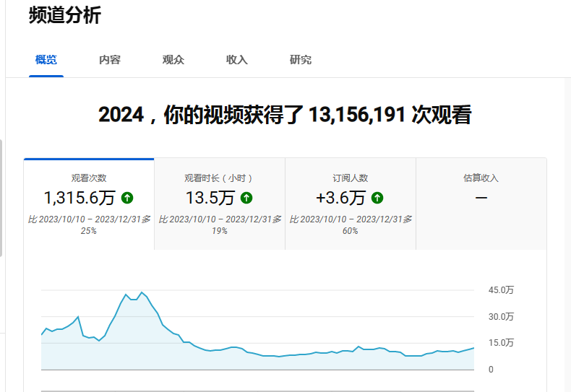Click the +3.6万 subscribers value
Viewport: 571px width, 392px height.
(x=340, y=198)
